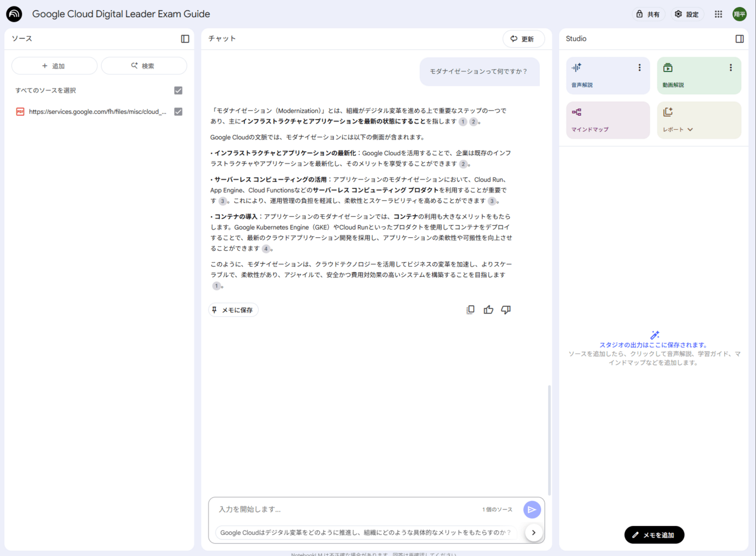Create a mind map (マインドマップ)
This screenshot has width=756, height=556.
pyautogui.click(x=608, y=120)
